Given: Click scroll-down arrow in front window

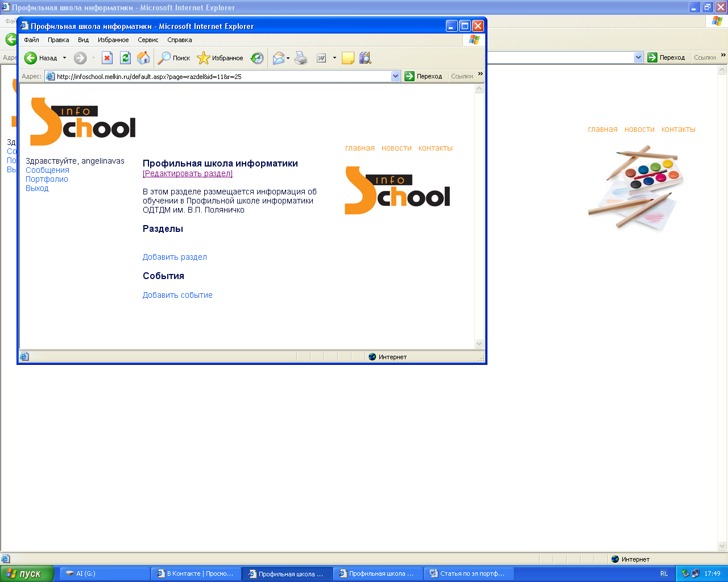Looking at the screenshot, I should 479,343.
